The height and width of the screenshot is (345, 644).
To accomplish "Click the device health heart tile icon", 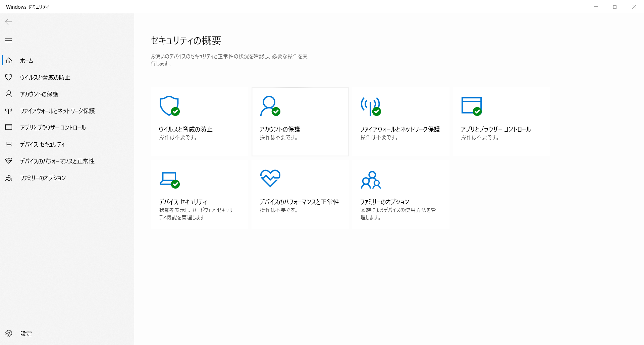I will (x=270, y=178).
